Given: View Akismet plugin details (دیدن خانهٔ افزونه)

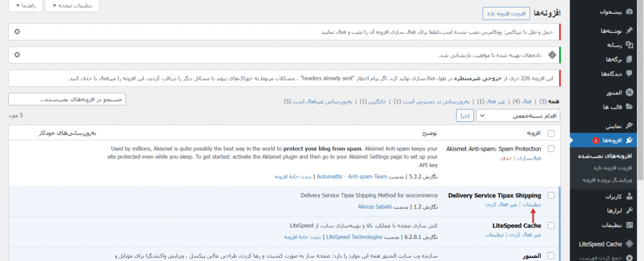Looking at the screenshot, I should [x=294, y=177].
